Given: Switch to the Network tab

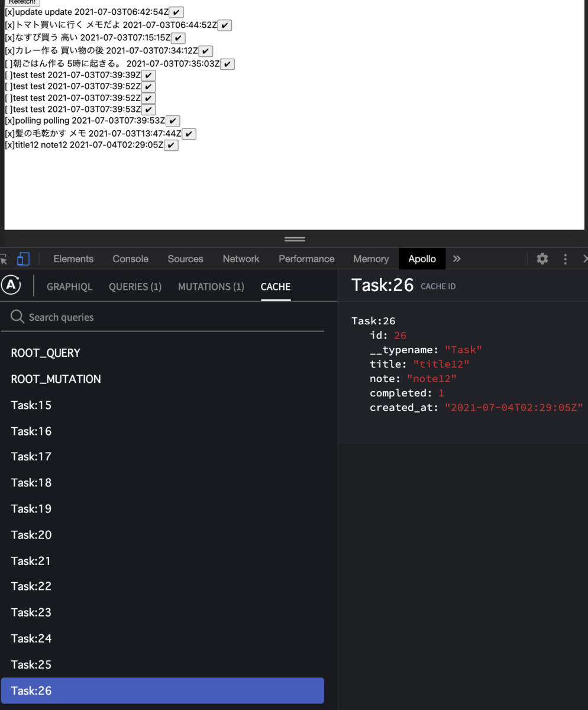Looking at the screenshot, I should [x=241, y=259].
